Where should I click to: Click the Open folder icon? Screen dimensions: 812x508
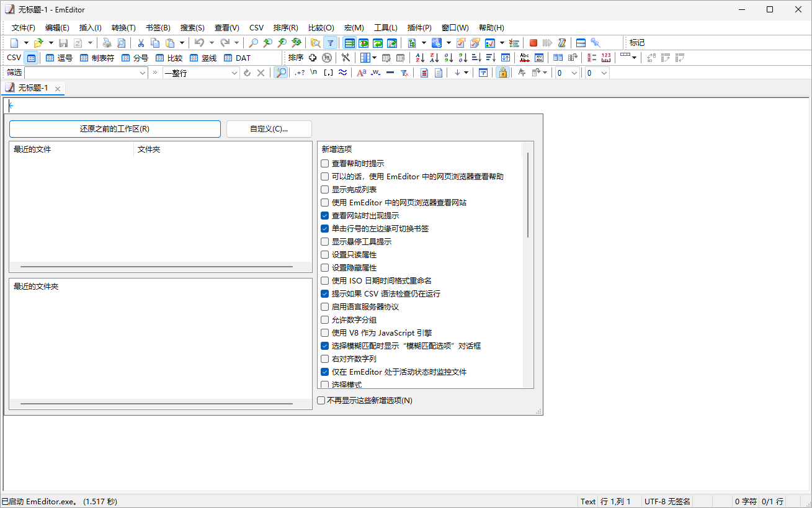point(38,43)
